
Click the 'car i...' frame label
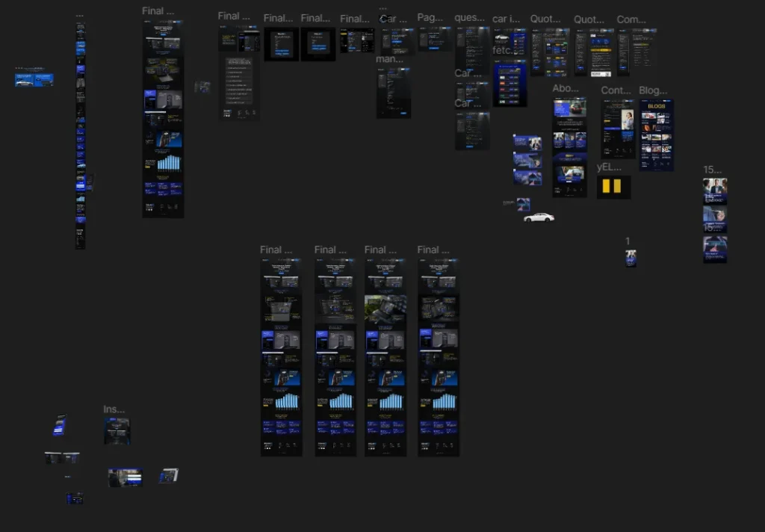[506, 19]
